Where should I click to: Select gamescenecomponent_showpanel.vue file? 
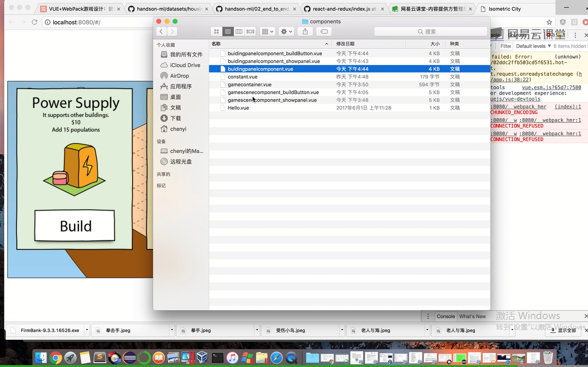350,100
